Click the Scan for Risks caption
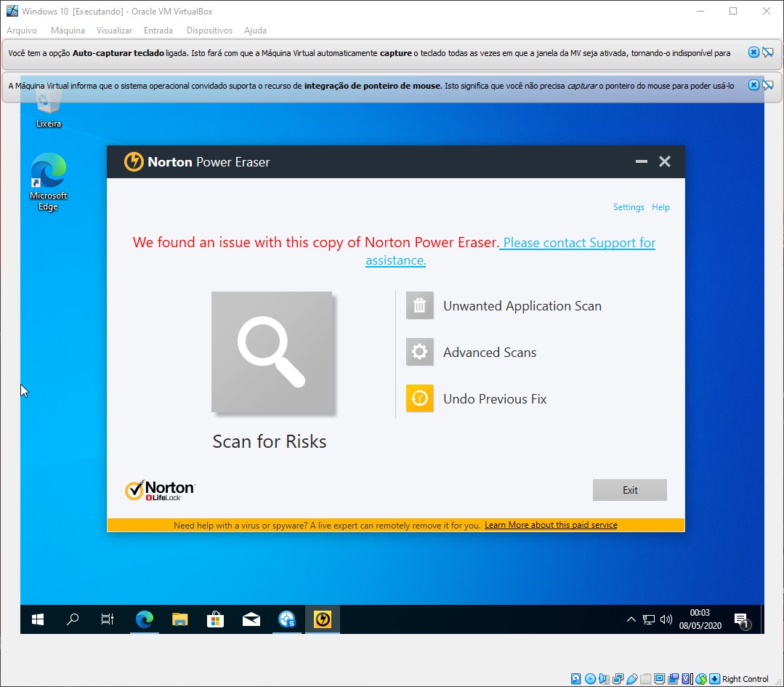784x687 pixels. (x=269, y=441)
